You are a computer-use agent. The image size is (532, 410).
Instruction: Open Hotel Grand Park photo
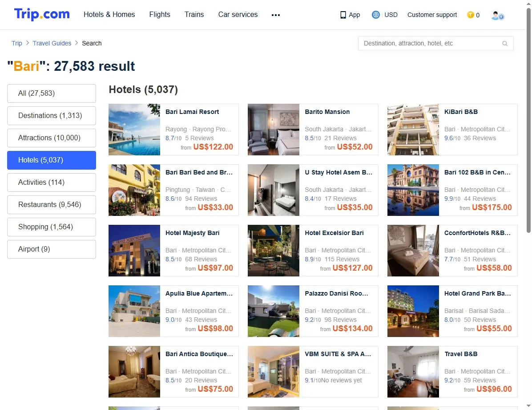(x=413, y=311)
